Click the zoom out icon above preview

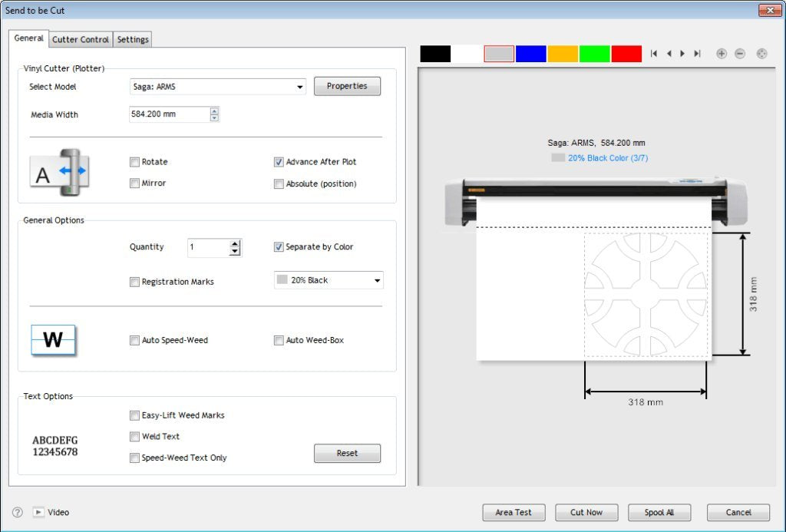[x=739, y=53]
